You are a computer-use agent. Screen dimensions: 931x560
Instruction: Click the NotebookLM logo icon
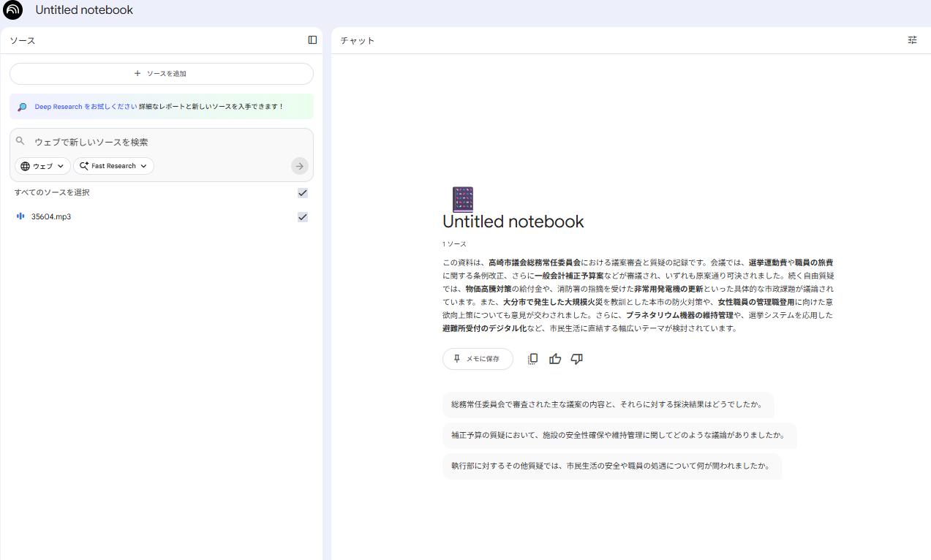12,10
